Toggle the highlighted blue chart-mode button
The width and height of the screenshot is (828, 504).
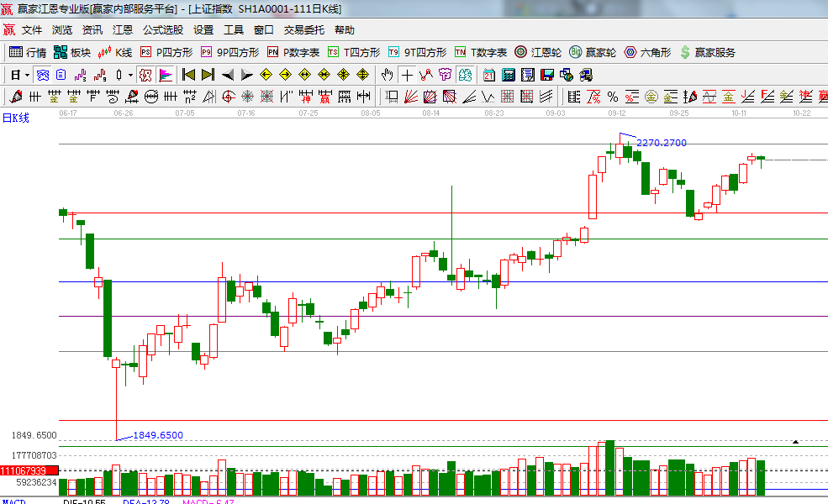pos(42,75)
